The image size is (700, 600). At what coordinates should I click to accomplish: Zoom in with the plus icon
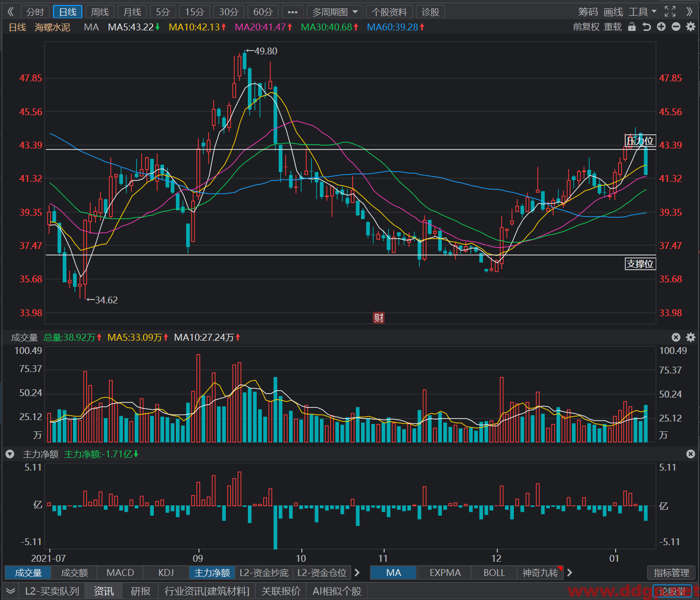coord(661,27)
